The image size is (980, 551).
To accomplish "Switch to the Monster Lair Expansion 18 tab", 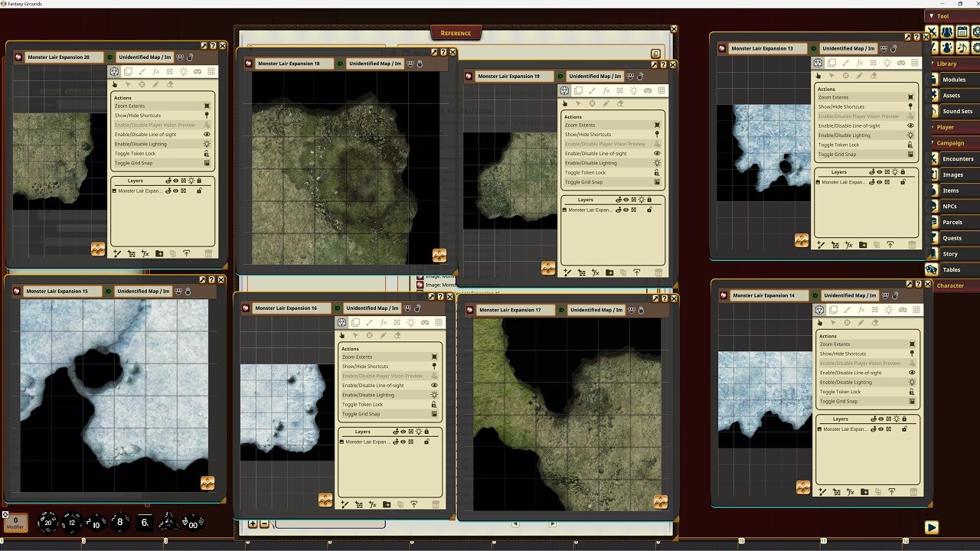I will tap(289, 63).
